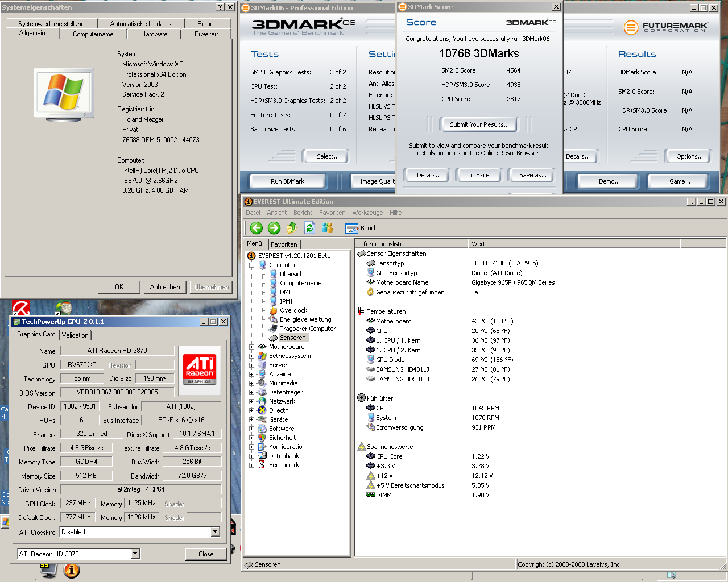The image size is (728, 582).
Task: Expand the Anzeige tree node
Action: point(251,374)
